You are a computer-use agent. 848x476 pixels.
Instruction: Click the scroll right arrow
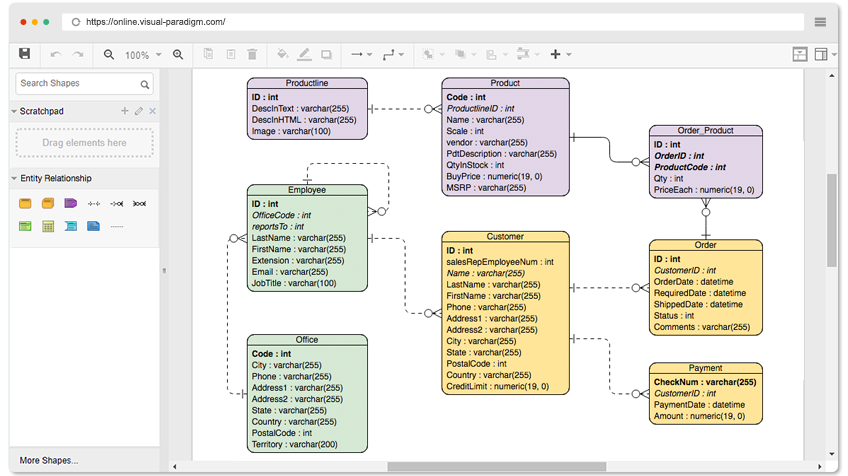pyautogui.click(x=819, y=466)
